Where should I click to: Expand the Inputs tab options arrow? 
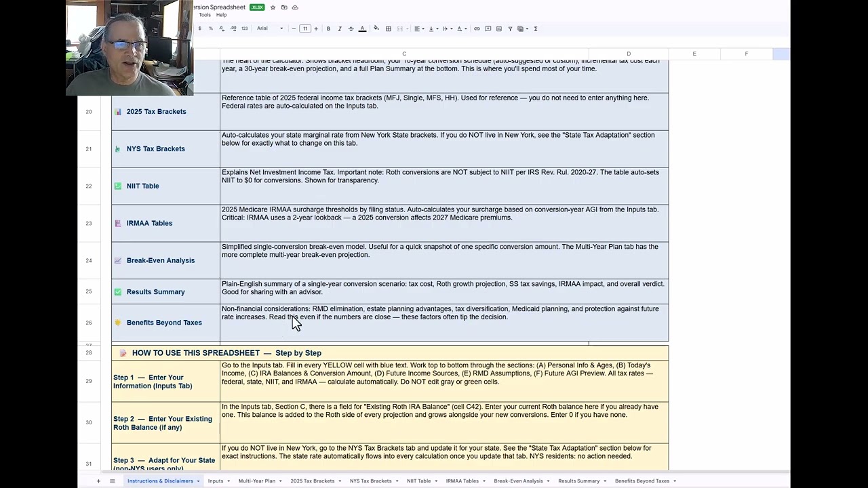coord(229,481)
